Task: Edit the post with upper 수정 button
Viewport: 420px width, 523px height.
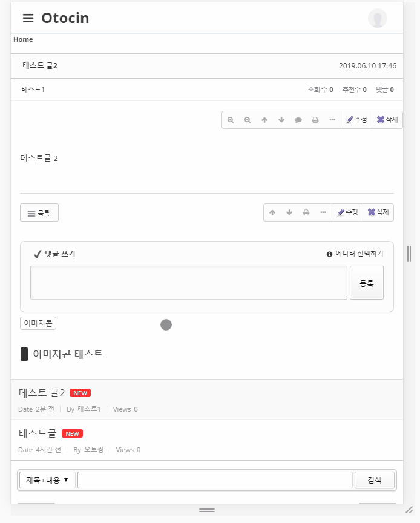Action: coord(356,120)
